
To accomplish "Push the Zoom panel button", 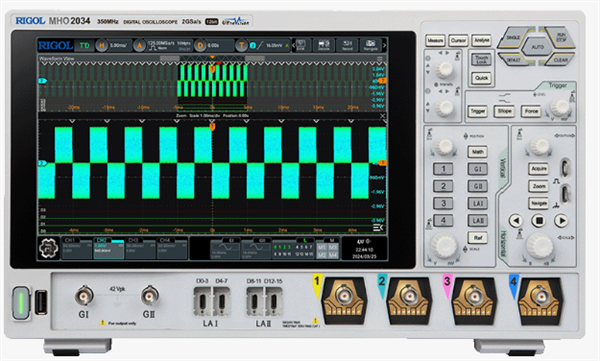I will tap(538, 186).
